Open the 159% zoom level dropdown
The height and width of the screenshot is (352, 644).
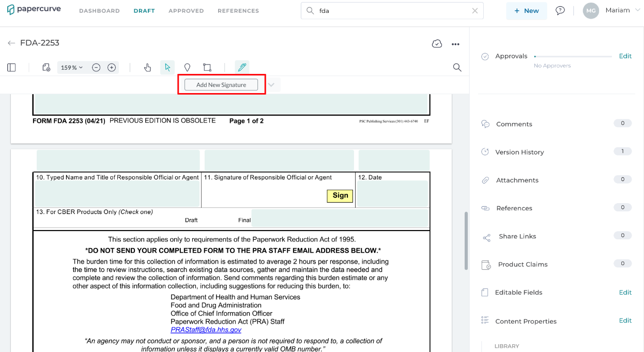72,67
